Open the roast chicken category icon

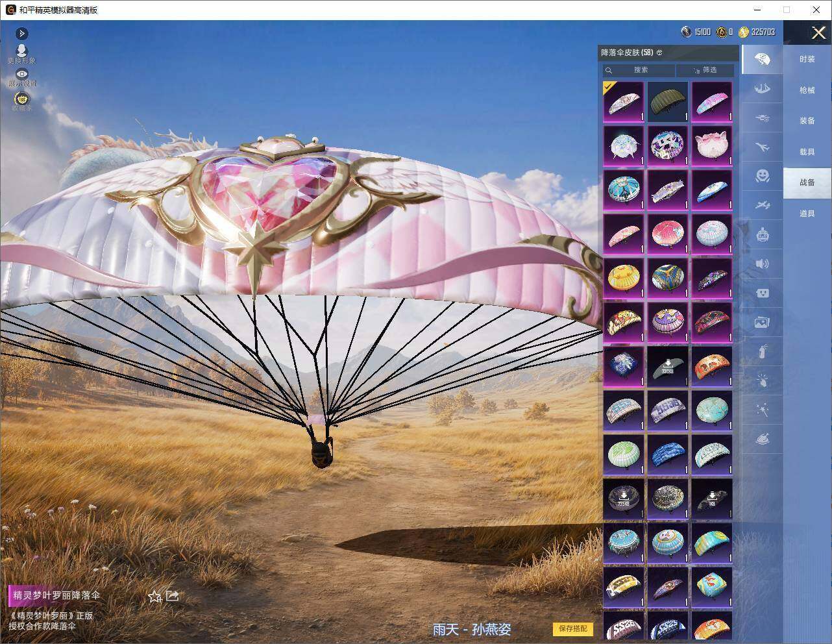click(x=762, y=439)
